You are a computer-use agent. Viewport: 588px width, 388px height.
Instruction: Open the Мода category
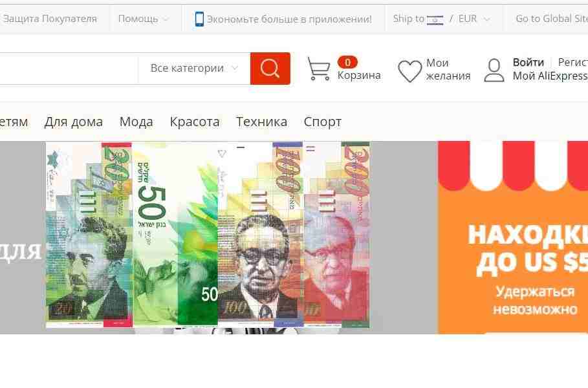pos(136,122)
